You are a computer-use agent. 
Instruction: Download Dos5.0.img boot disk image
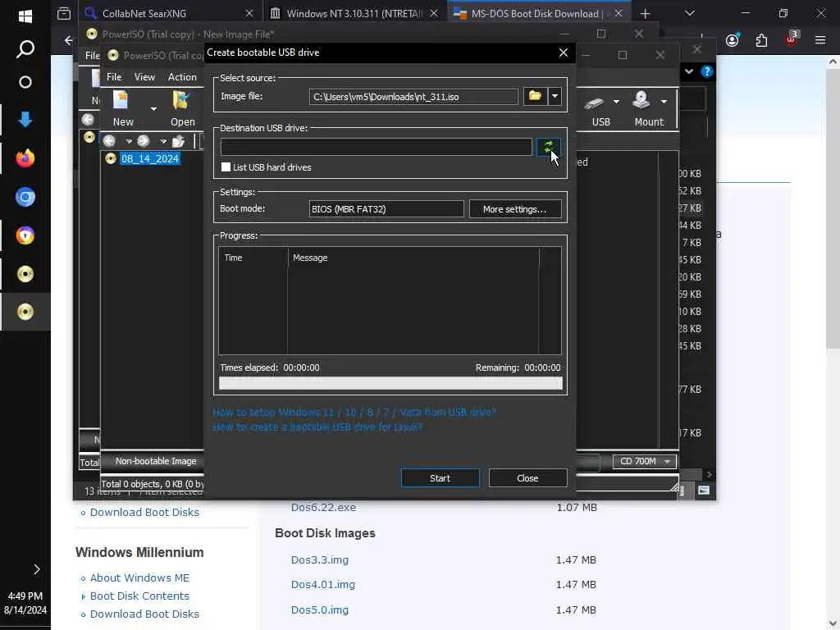(319, 609)
